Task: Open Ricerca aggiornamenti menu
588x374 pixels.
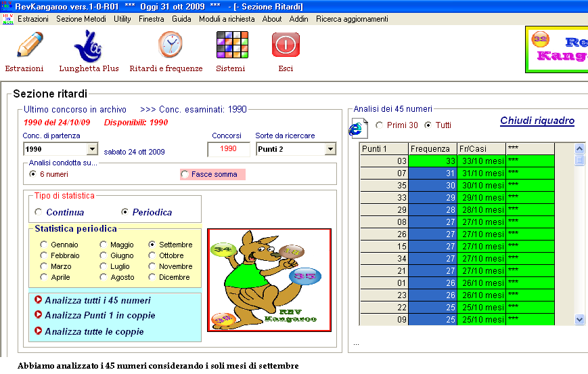Action: [352, 19]
